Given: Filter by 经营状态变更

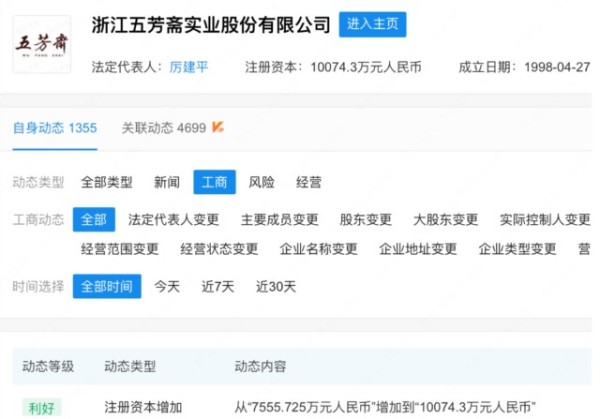Looking at the screenshot, I should (x=219, y=249).
